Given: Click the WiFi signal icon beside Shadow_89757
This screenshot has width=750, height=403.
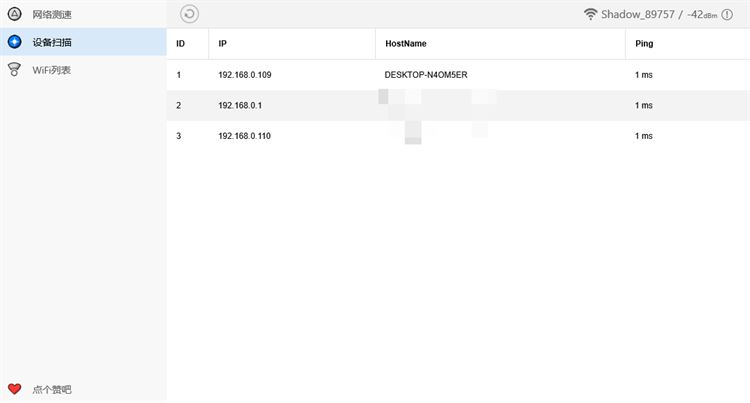Looking at the screenshot, I should click(x=590, y=14).
